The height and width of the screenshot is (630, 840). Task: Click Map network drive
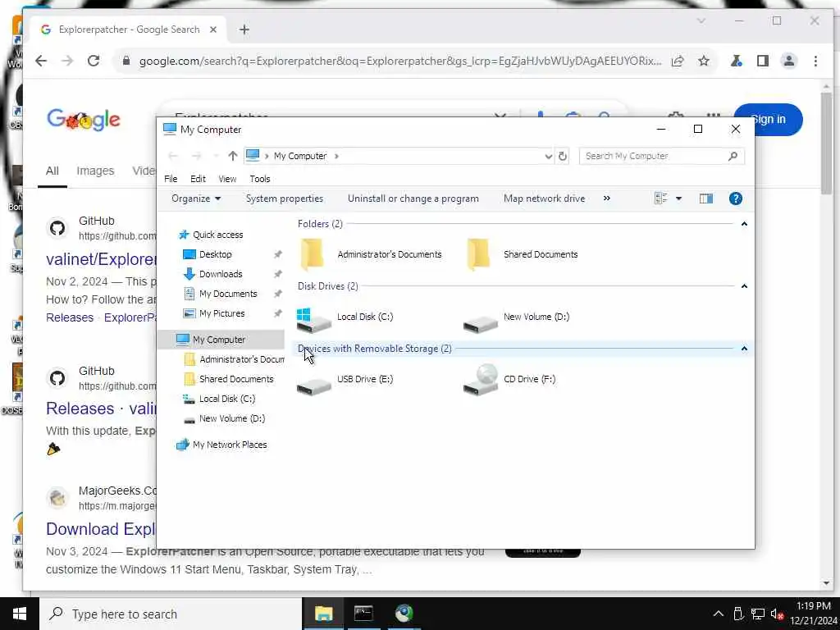pyautogui.click(x=545, y=199)
